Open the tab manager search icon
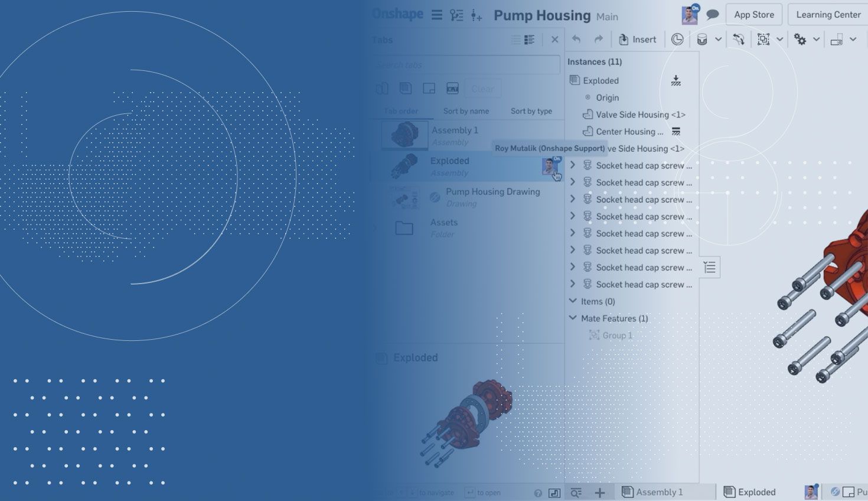Screen dimensions: 868x501 click(x=576, y=492)
